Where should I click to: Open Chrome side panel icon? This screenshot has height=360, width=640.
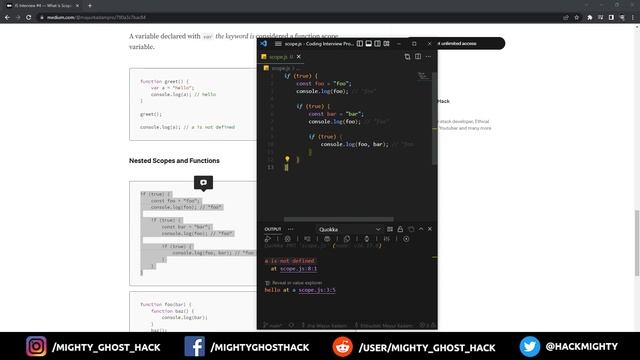[x=611, y=18]
